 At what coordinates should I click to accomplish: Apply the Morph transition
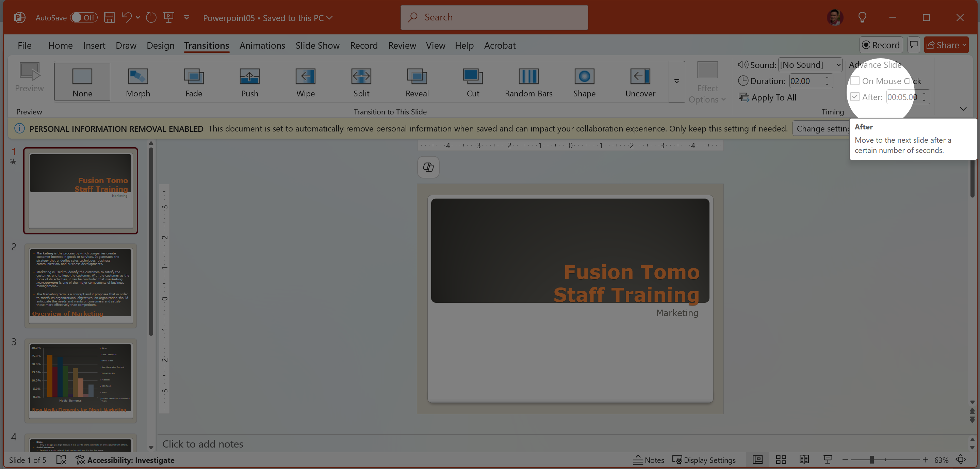click(138, 82)
